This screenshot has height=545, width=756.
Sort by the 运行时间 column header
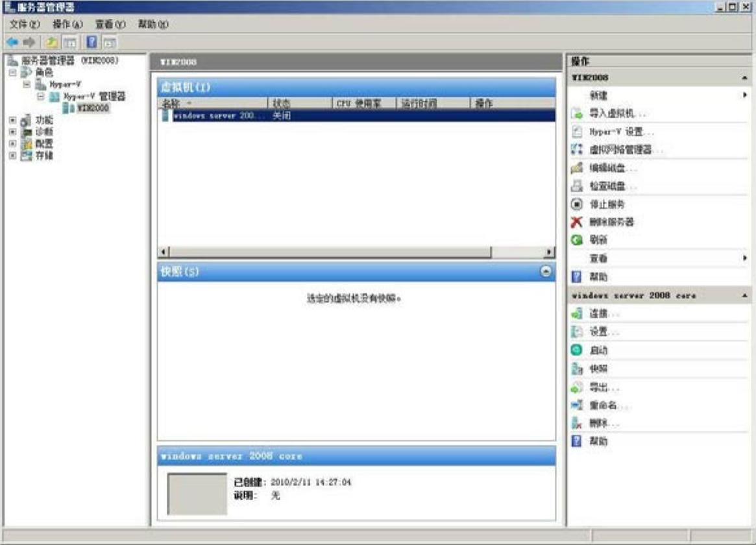433,103
